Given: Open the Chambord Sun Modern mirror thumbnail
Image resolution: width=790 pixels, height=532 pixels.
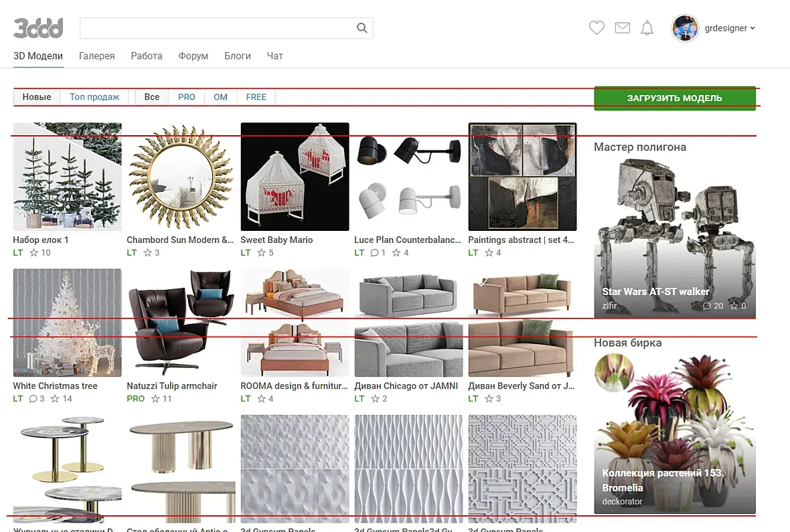Looking at the screenshot, I should (181, 177).
